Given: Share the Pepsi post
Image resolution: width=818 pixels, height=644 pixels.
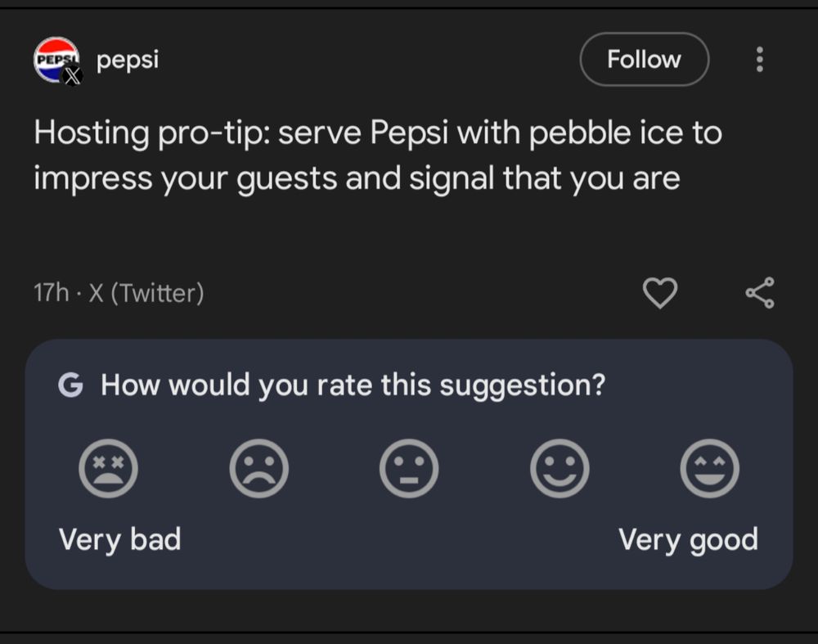Looking at the screenshot, I should 760,293.
